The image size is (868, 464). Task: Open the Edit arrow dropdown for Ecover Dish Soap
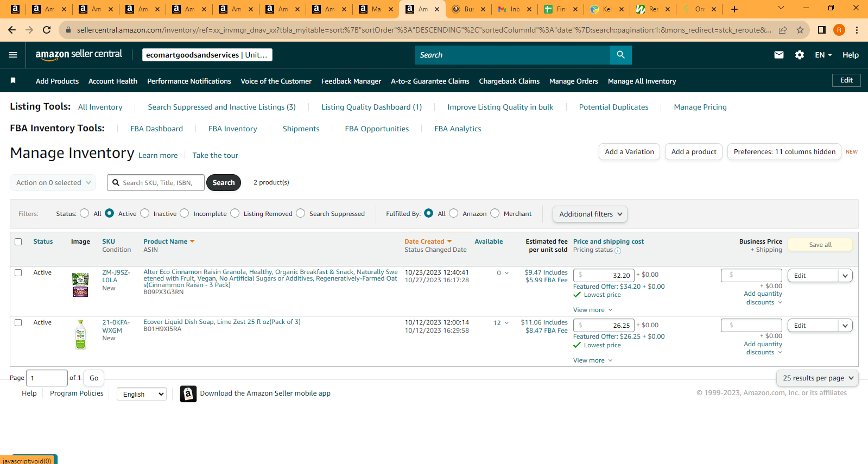coord(845,326)
